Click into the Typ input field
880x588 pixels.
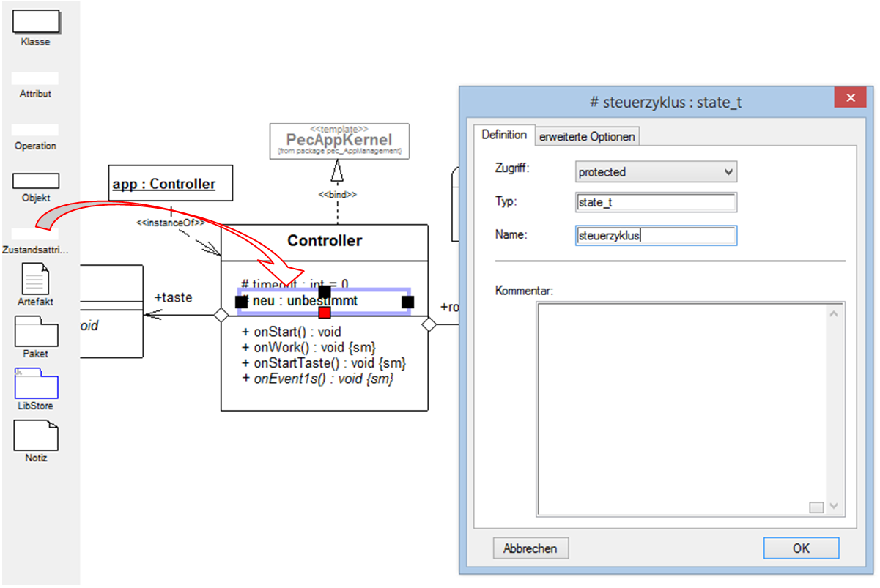pyautogui.click(x=656, y=203)
